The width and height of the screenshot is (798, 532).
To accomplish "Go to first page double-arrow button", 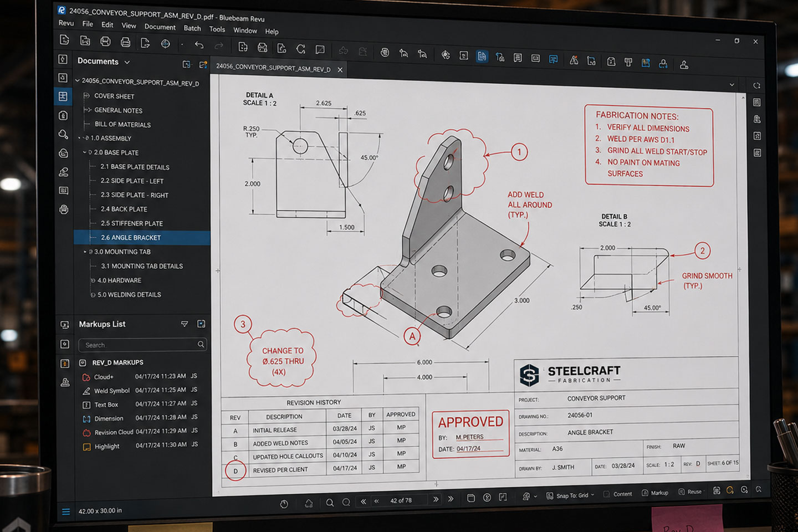I will click(x=364, y=501).
